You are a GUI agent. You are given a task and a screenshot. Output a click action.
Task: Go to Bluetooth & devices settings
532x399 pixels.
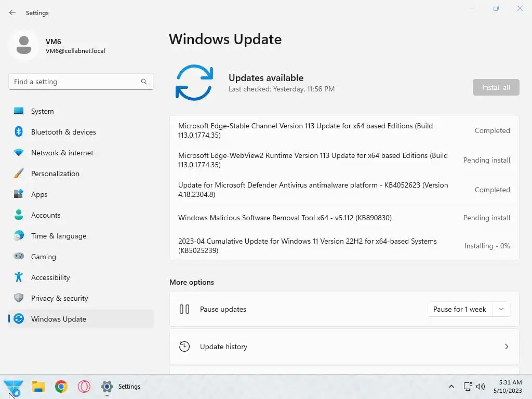(x=81, y=132)
